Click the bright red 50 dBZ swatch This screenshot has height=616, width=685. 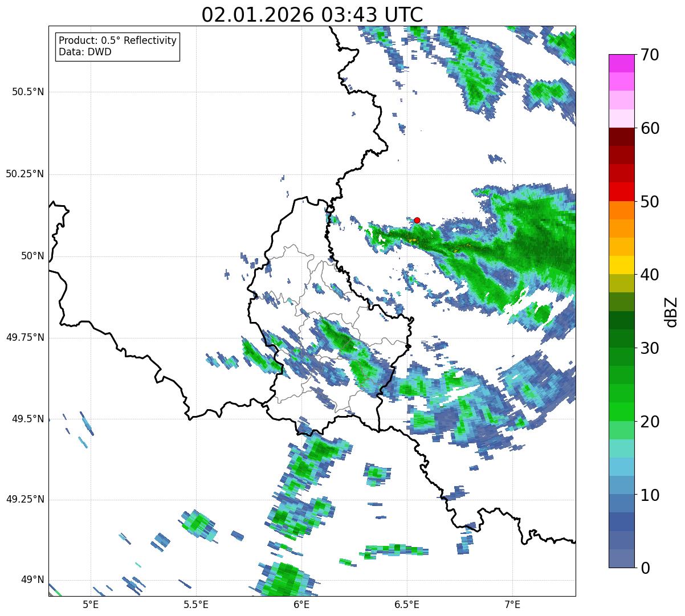(621, 192)
